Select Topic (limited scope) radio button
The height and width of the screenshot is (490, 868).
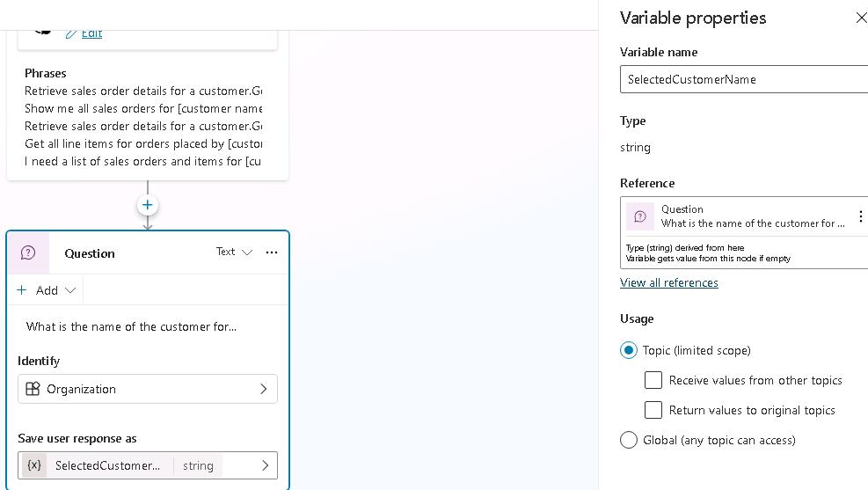pyautogui.click(x=629, y=350)
